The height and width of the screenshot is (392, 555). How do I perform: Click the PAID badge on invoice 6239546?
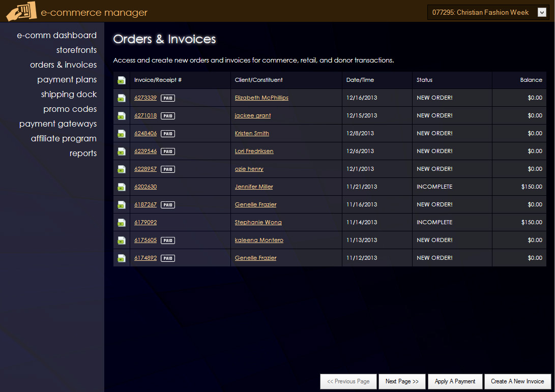click(168, 152)
